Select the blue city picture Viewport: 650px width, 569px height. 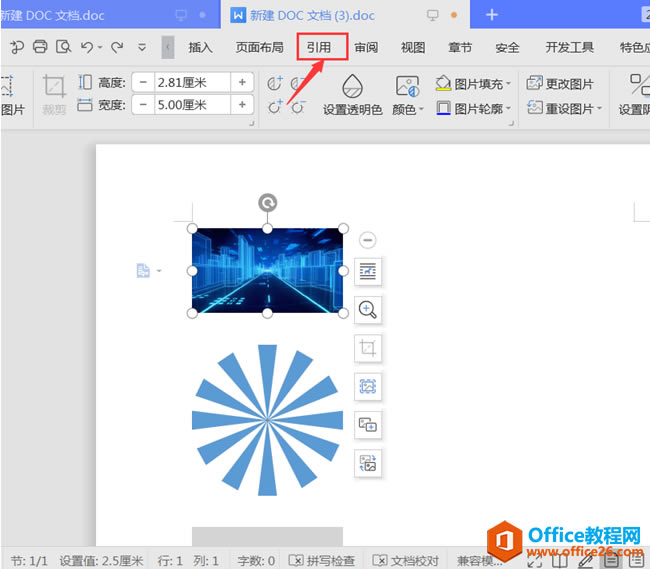tap(267, 270)
